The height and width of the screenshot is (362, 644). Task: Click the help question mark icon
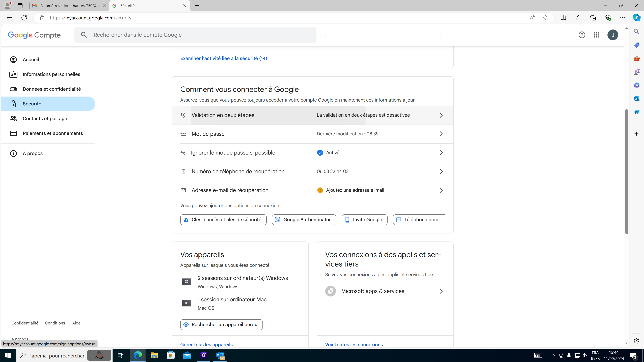pyautogui.click(x=582, y=35)
